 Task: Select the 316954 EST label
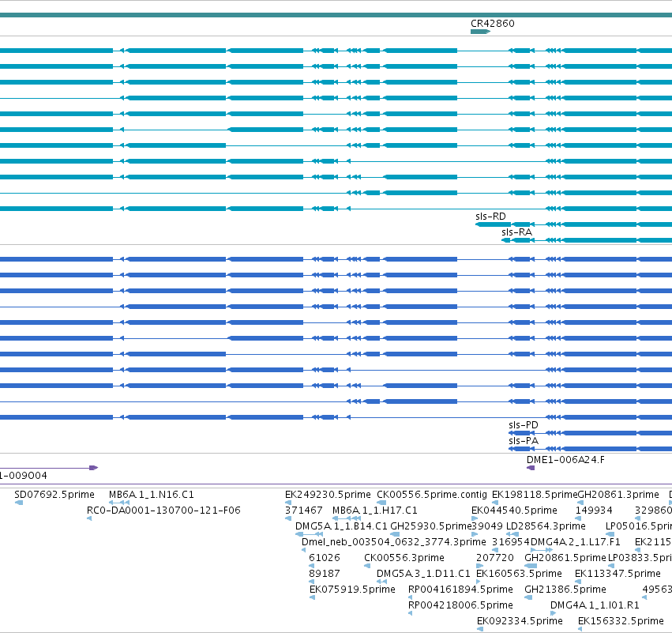510,542
